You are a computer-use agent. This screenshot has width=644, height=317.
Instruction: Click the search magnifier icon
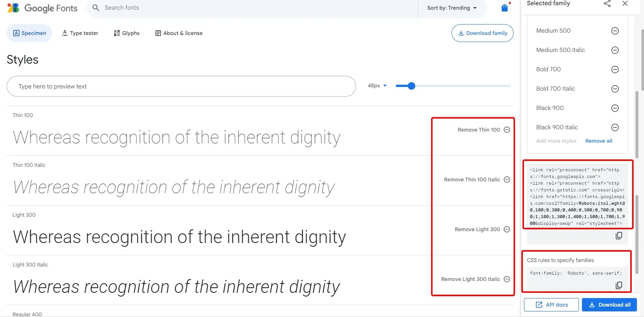(x=96, y=7)
